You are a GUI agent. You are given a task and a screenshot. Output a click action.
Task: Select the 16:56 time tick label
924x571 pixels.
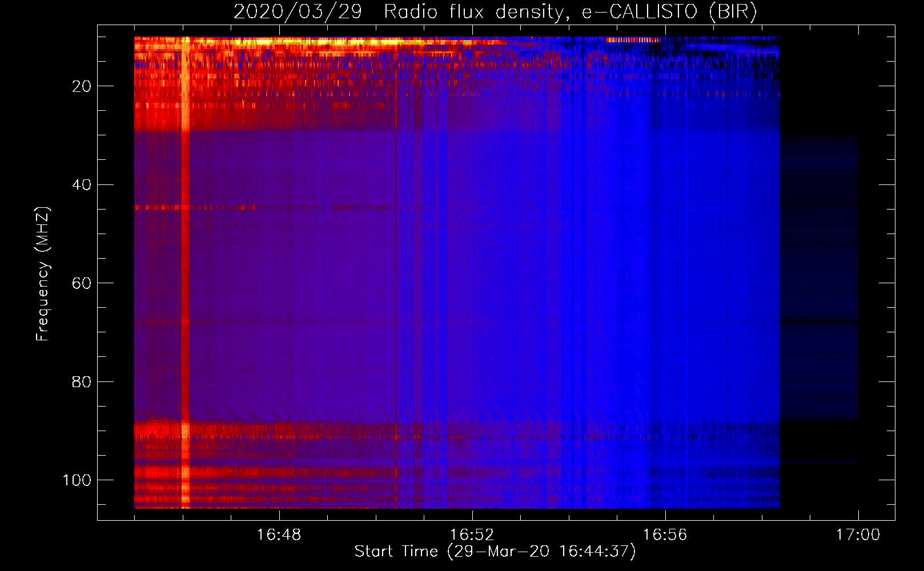[x=665, y=535]
